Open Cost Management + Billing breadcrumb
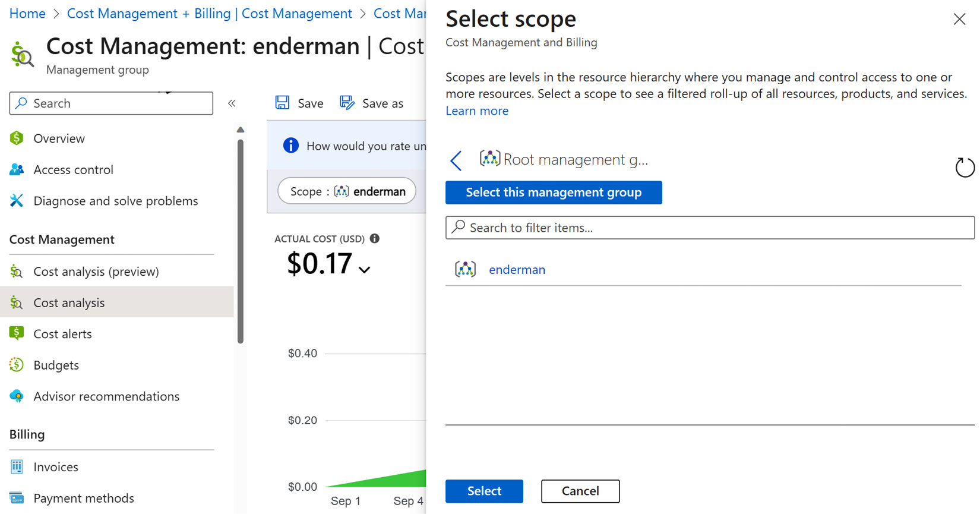Screen dimensions: 980x514 click(x=209, y=14)
